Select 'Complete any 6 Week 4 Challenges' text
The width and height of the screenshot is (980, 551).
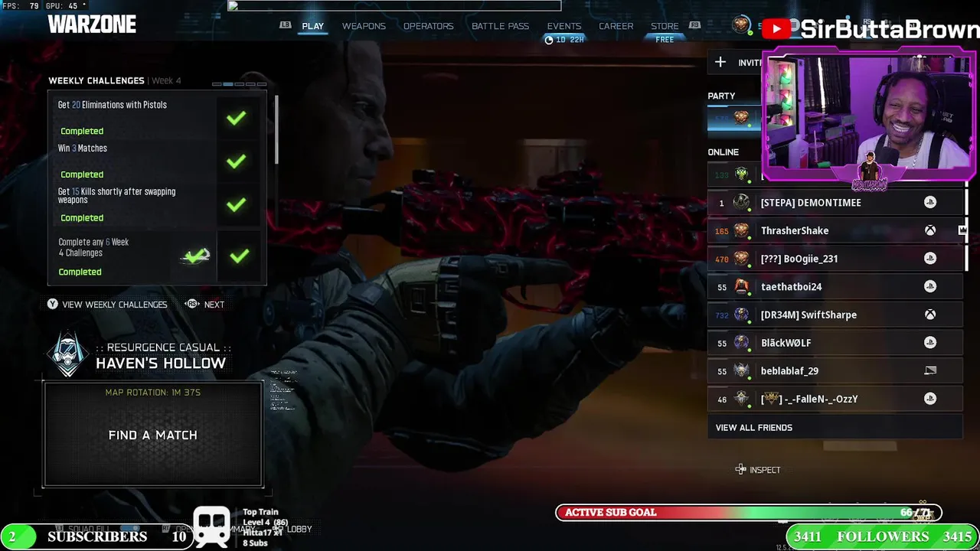coord(93,247)
